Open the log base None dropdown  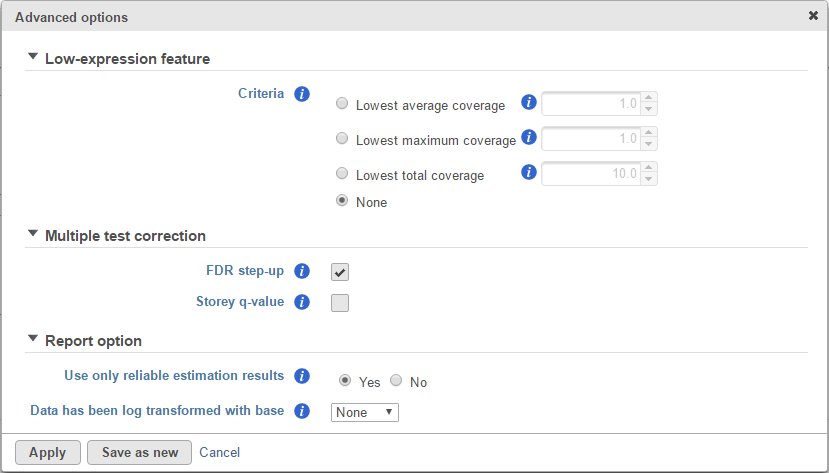click(365, 412)
